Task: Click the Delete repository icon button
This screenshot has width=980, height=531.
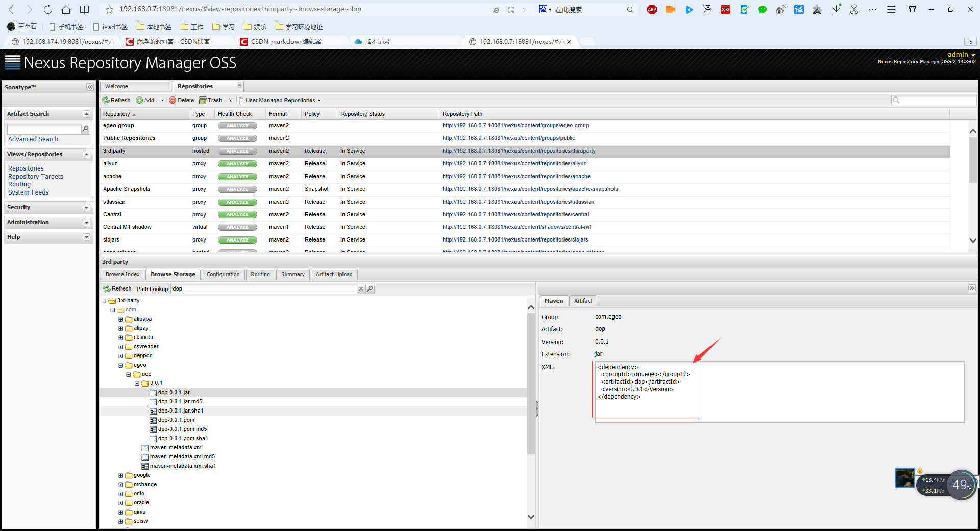Action: pyautogui.click(x=182, y=100)
